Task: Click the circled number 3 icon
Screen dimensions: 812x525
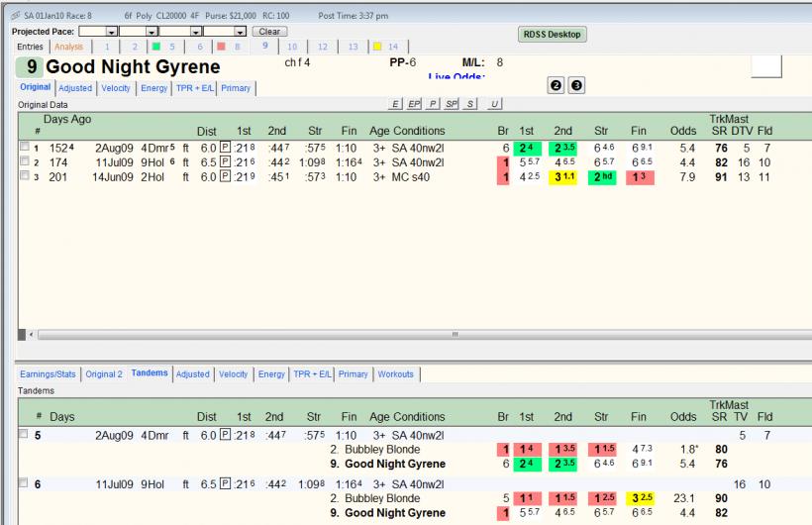Action: coord(576,85)
